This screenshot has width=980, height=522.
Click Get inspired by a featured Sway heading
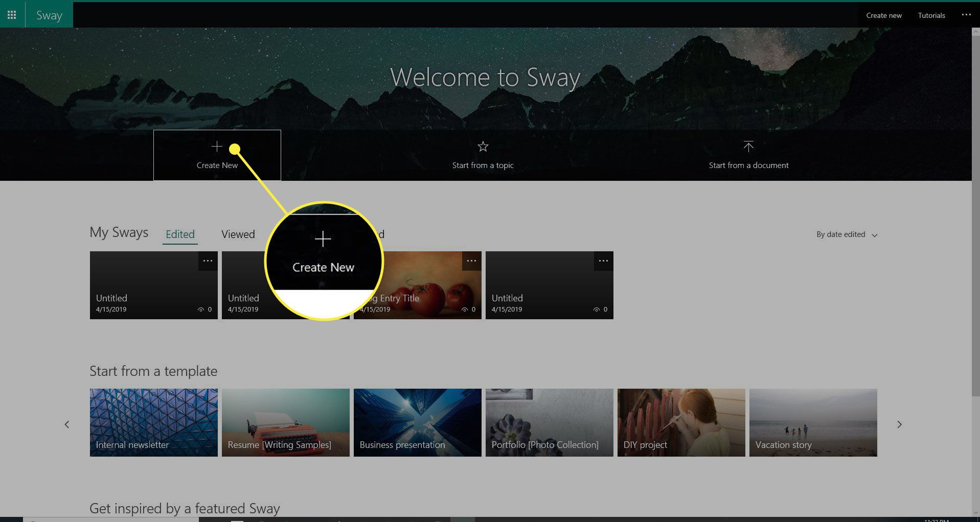(x=185, y=509)
